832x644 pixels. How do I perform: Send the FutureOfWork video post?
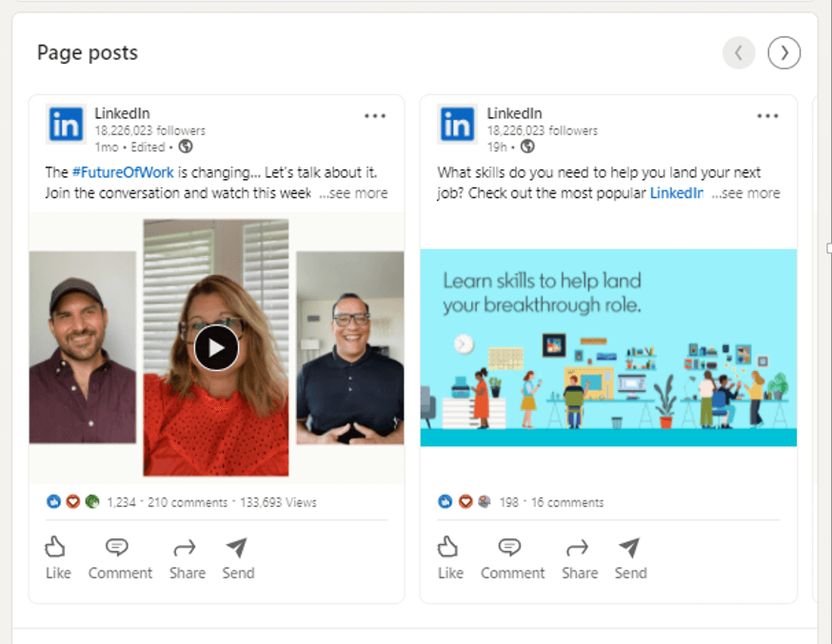238,558
